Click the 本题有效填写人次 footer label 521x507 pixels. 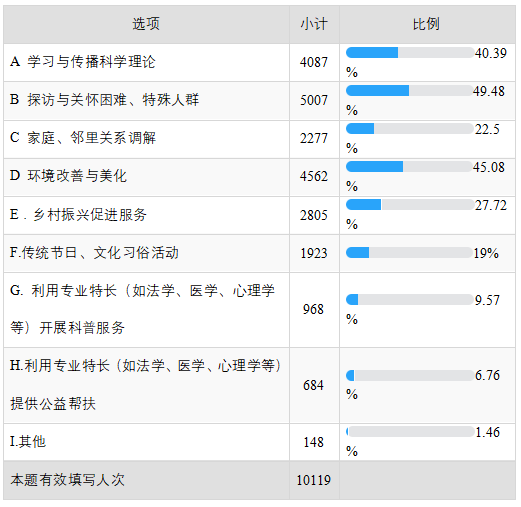coord(68,480)
